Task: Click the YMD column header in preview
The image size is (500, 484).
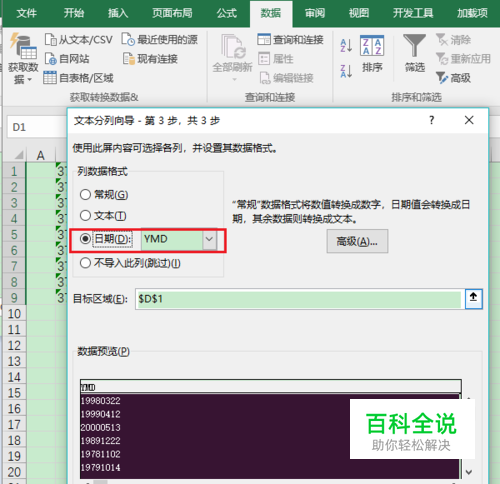Action: [x=270, y=387]
